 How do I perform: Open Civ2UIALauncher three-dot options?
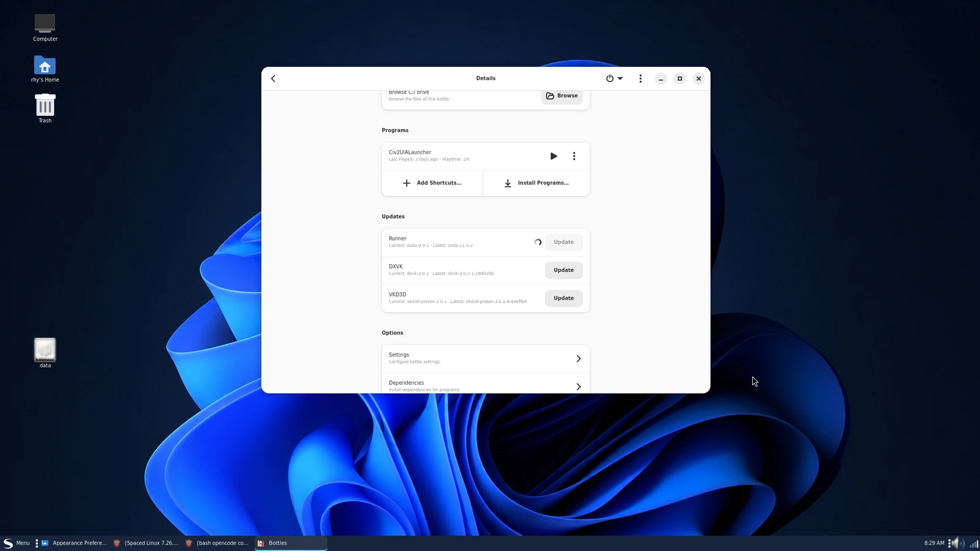pyautogui.click(x=574, y=156)
